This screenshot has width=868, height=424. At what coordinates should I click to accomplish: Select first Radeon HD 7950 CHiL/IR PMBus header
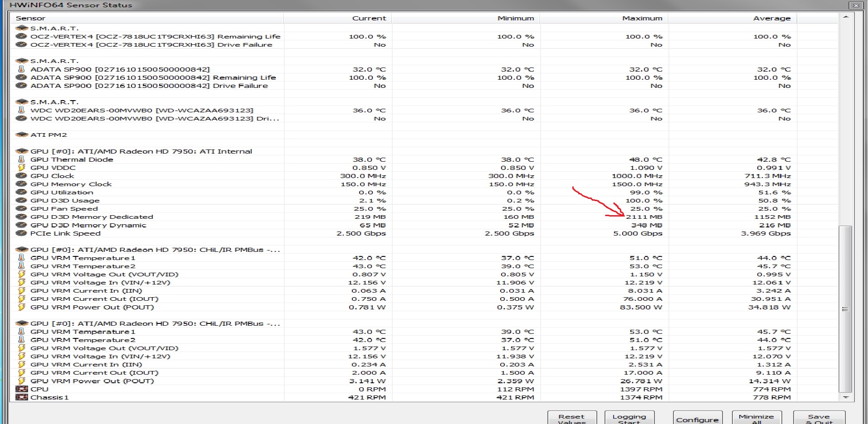click(155, 250)
